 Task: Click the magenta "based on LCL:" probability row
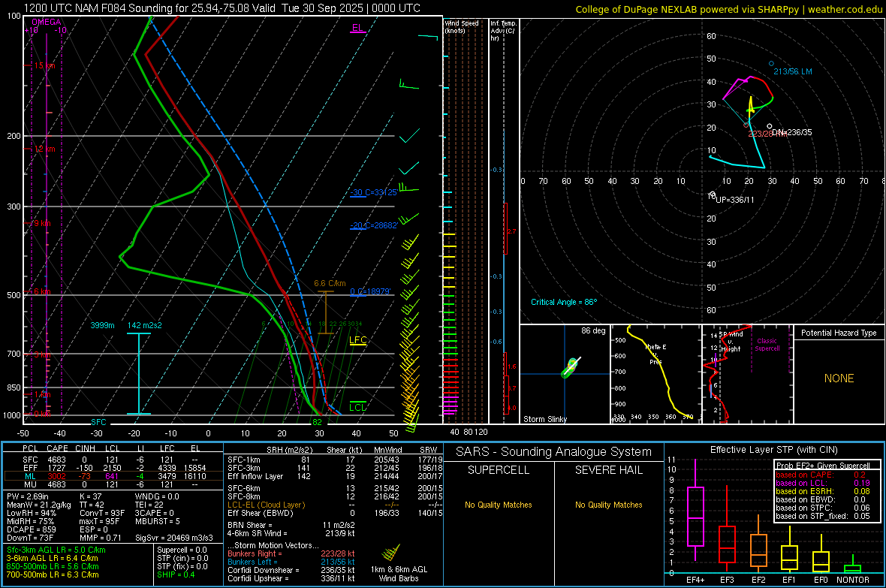click(823, 483)
